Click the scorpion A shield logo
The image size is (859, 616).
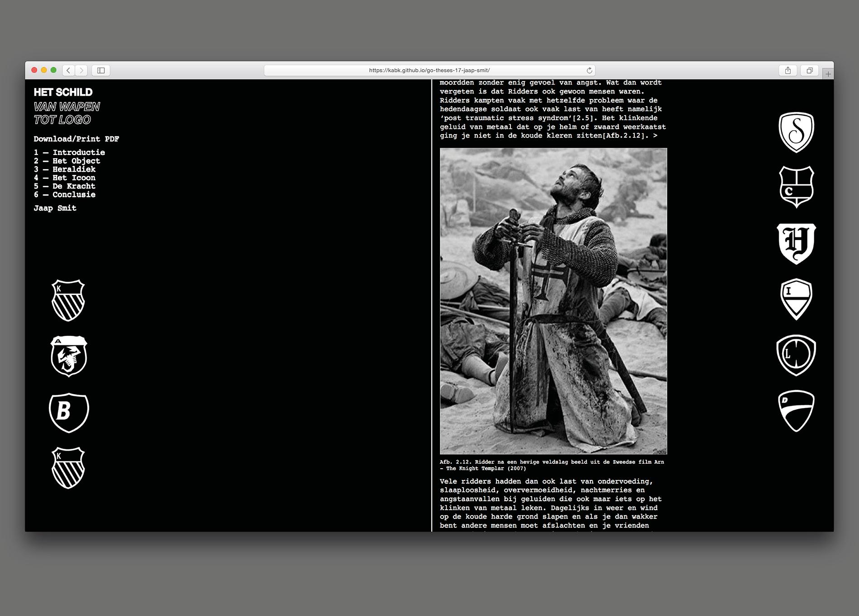click(69, 356)
